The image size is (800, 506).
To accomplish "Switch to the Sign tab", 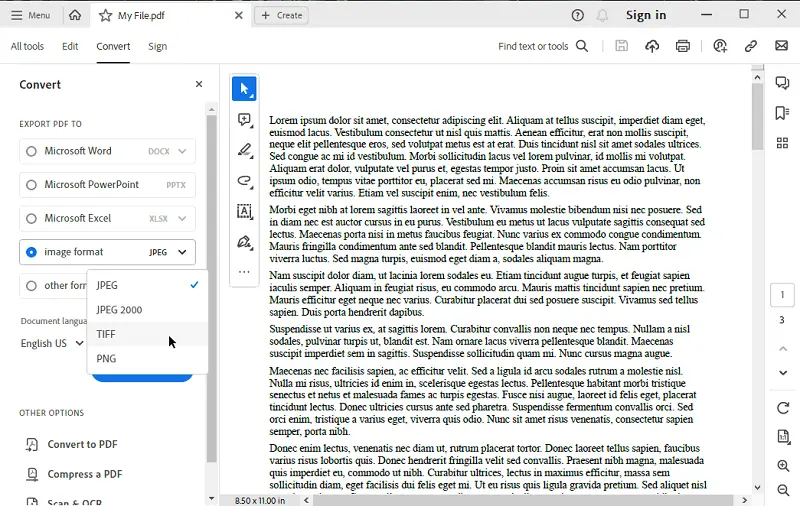I will coord(158,46).
